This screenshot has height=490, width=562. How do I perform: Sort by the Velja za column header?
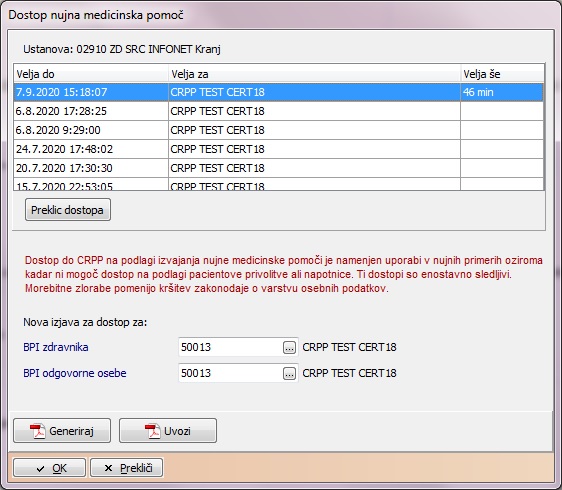[314, 74]
